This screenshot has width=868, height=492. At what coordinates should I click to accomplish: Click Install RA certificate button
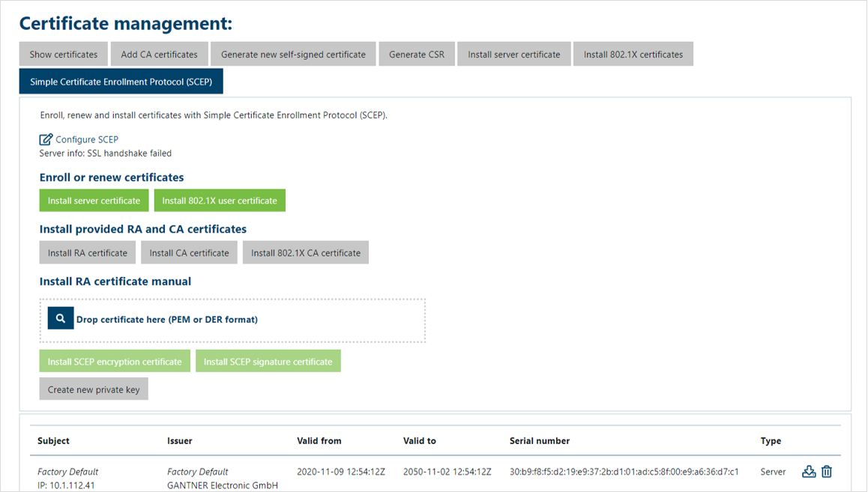[88, 252]
